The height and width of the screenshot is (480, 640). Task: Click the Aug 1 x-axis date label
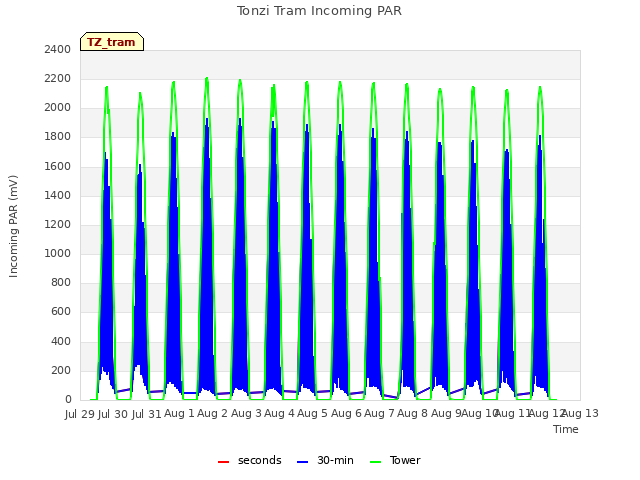(180, 413)
